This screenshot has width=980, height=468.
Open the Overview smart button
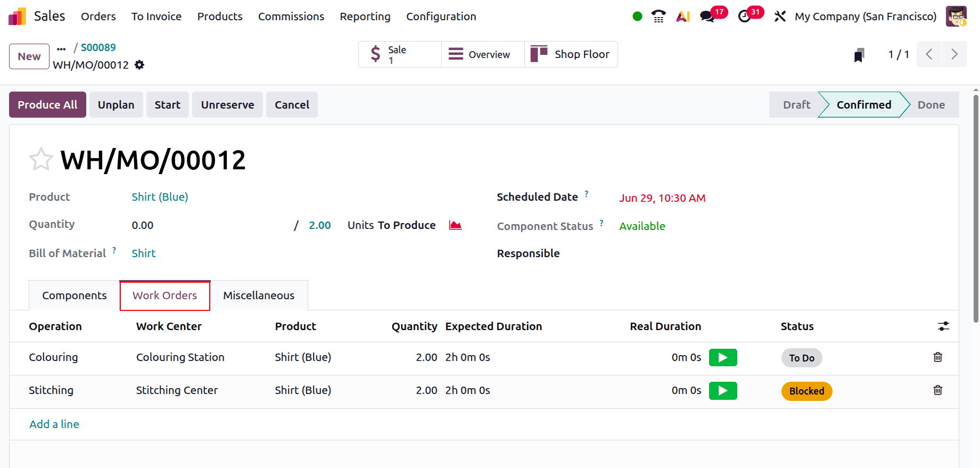click(x=483, y=54)
